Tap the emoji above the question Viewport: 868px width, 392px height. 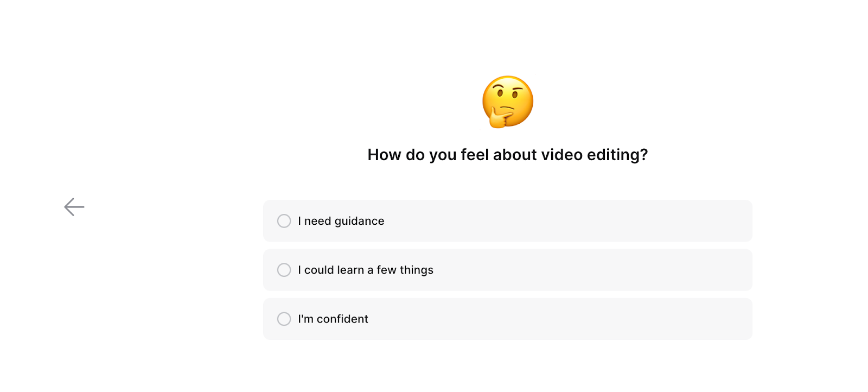tap(507, 102)
